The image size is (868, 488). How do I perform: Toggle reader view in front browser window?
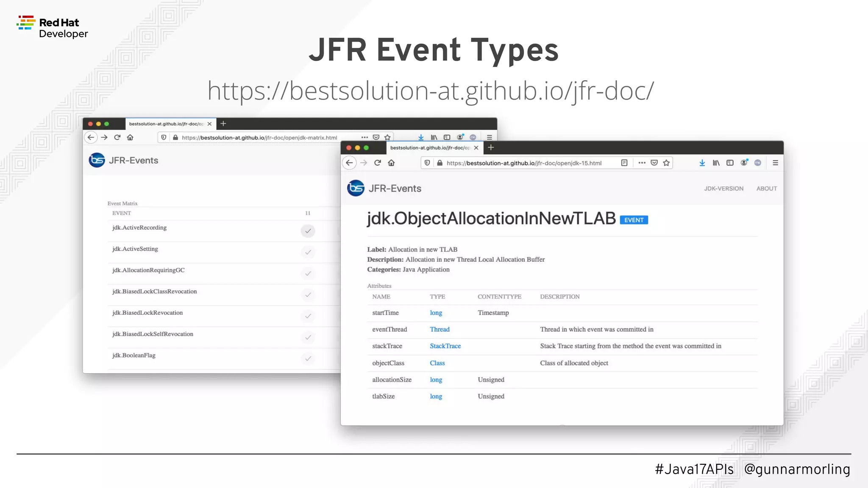coord(624,163)
